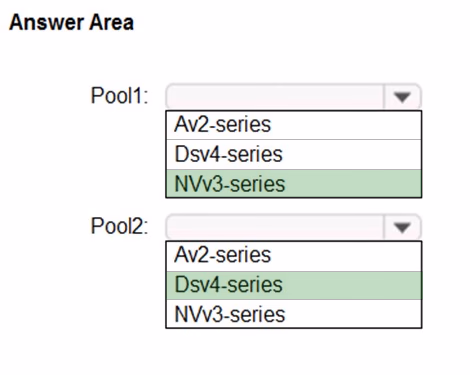Choose the middle option in Pool1 list
The height and width of the screenshot is (375, 470).
294,154
